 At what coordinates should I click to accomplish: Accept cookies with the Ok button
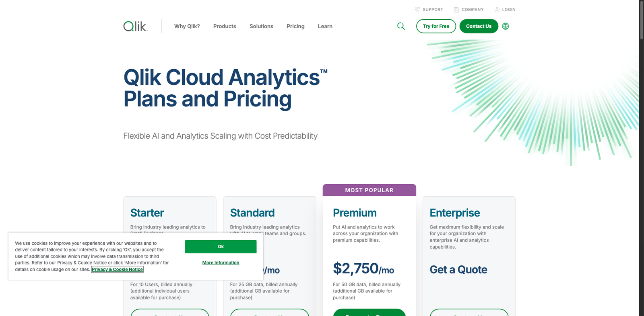click(x=221, y=246)
